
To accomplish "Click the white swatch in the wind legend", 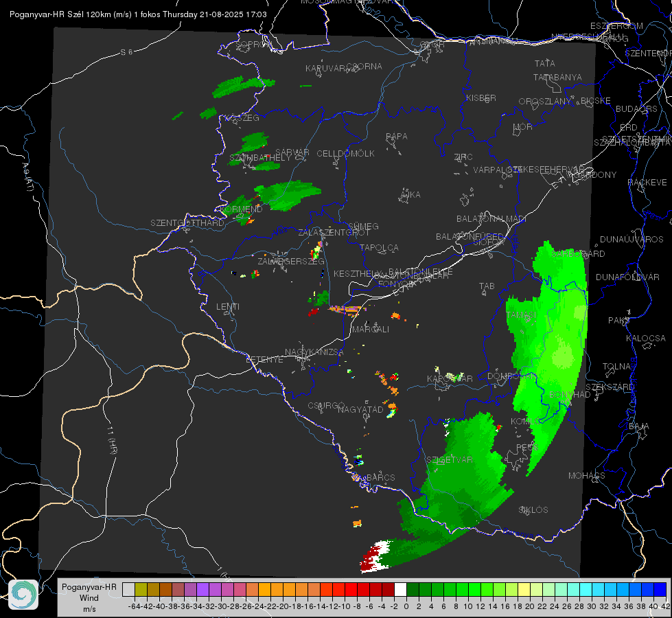I will (400, 589).
